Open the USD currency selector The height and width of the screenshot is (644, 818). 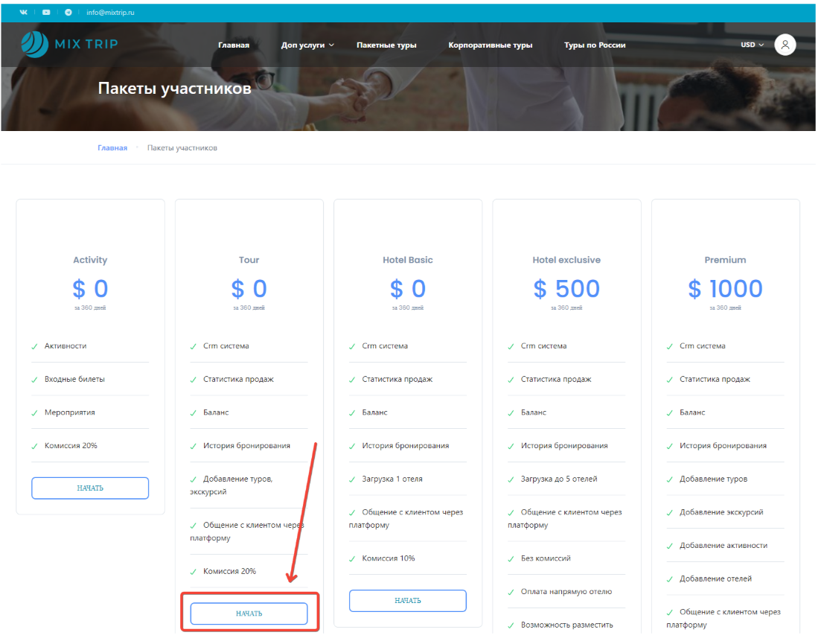point(752,45)
